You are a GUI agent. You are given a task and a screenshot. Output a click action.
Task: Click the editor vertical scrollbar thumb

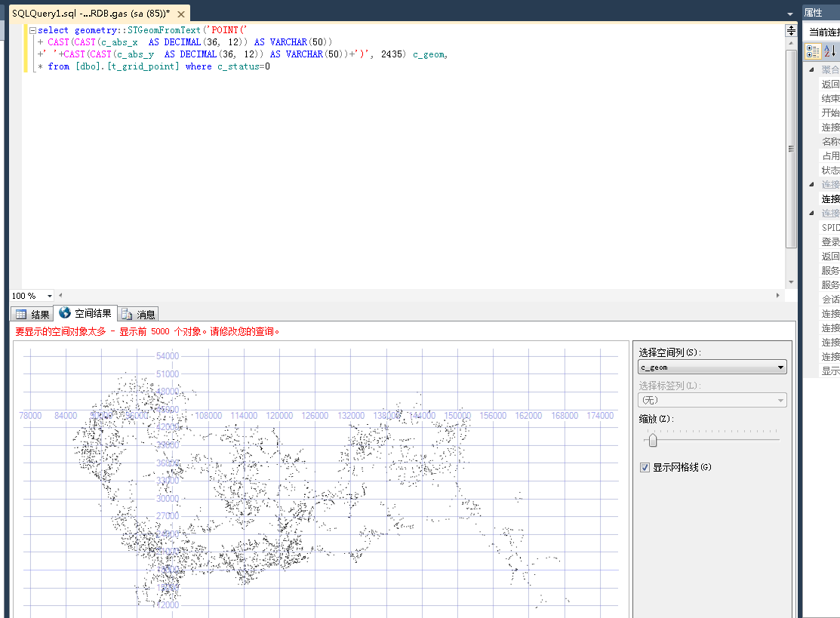tap(791, 149)
